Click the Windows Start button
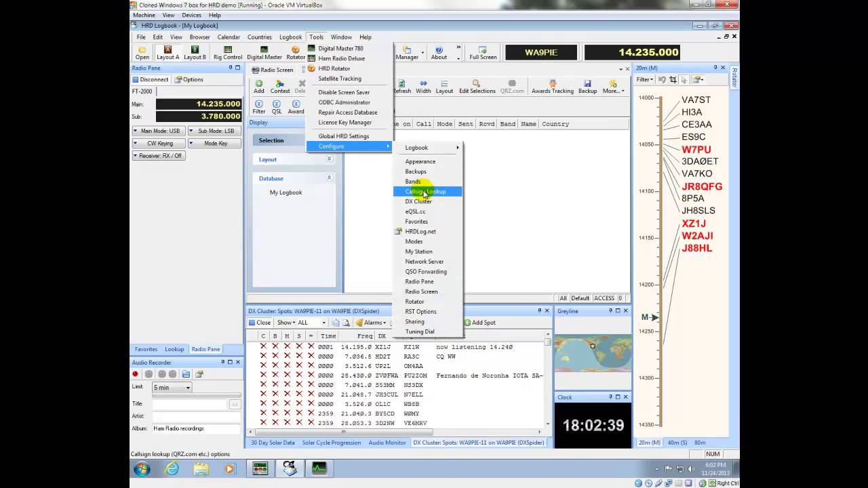This screenshot has height=488, width=868. pyautogui.click(x=142, y=468)
